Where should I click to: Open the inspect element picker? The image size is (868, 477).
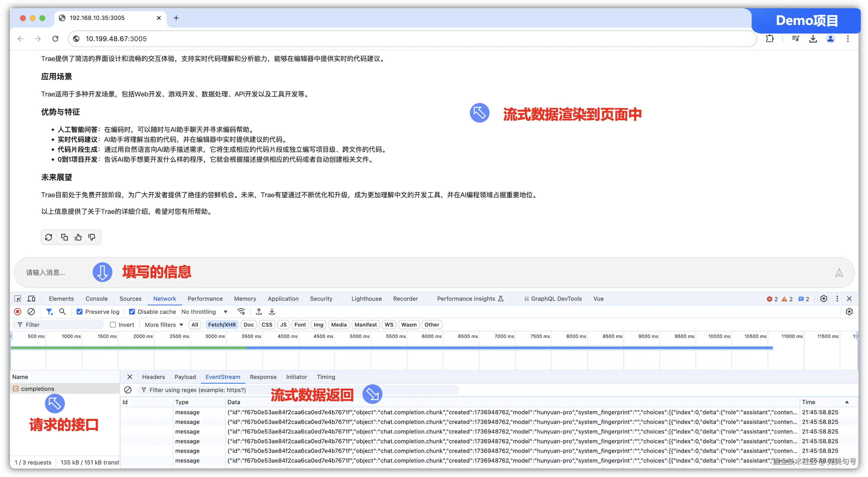pos(18,299)
